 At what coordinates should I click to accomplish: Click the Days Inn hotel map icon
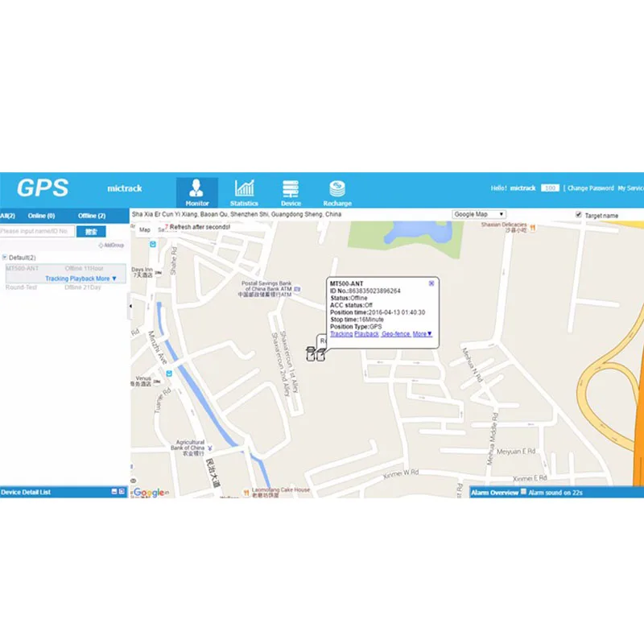click(x=158, y=273)
